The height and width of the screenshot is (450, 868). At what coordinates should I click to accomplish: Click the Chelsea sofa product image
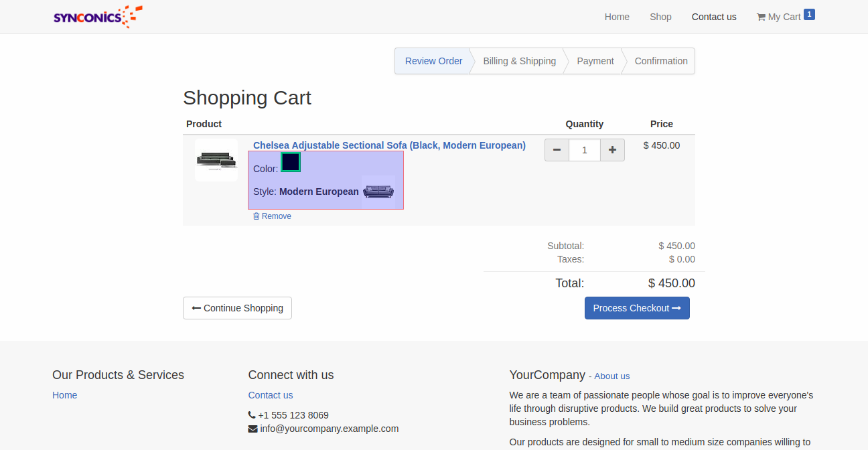[x=216, y=160]
